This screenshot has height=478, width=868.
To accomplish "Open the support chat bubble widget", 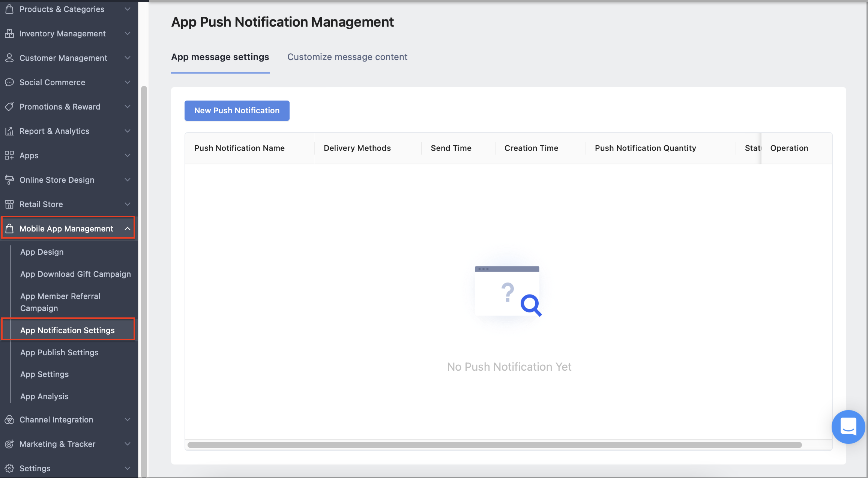I will coord(848,427).
